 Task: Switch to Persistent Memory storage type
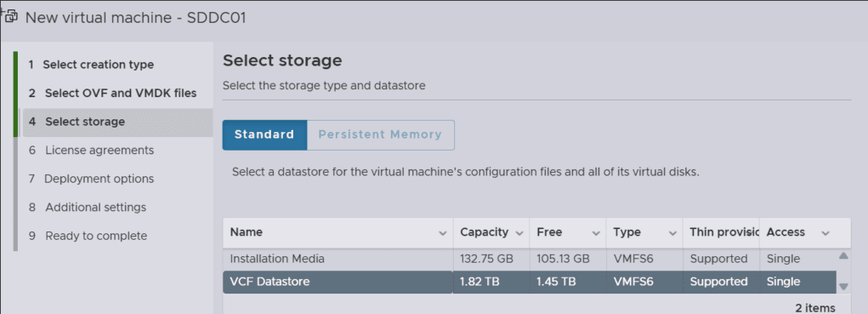[380, 134]
